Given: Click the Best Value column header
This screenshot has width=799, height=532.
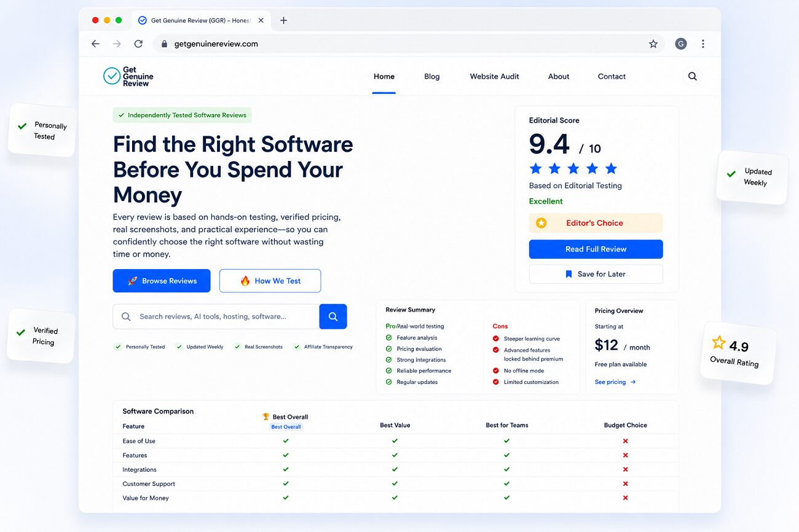Looking at the screenshot, I should pyautogui.click(x=395, y=425).
